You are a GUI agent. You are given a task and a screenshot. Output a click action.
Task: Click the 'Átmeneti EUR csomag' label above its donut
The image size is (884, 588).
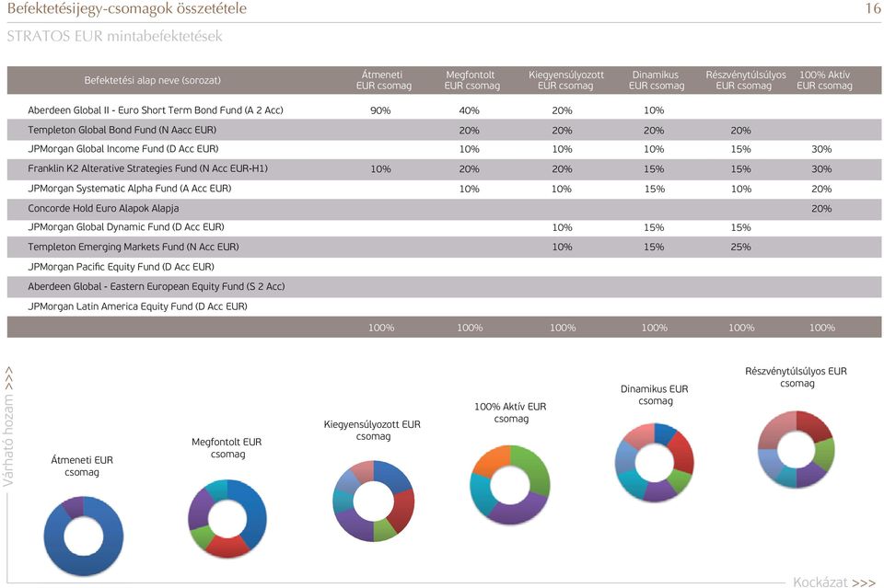point(82,467)
